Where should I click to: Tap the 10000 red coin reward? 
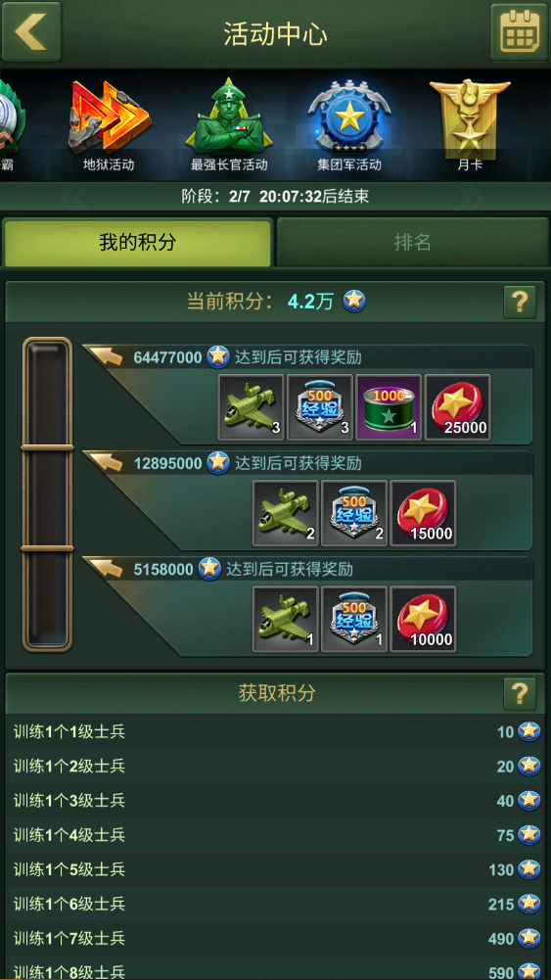[423, 619]
